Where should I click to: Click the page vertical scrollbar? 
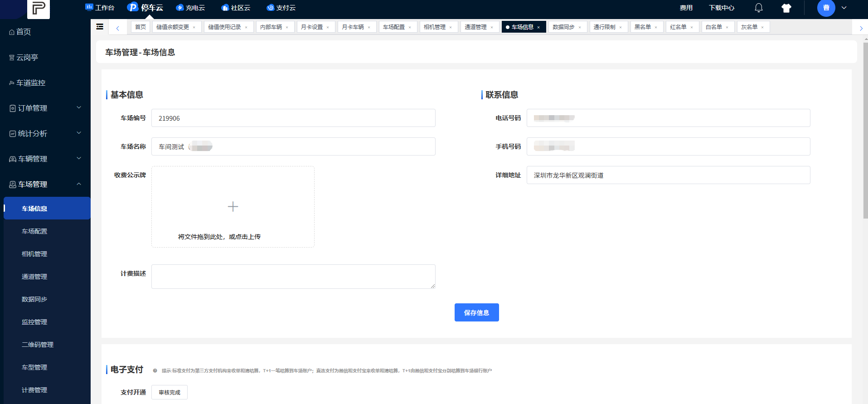[x=865, y=131]
